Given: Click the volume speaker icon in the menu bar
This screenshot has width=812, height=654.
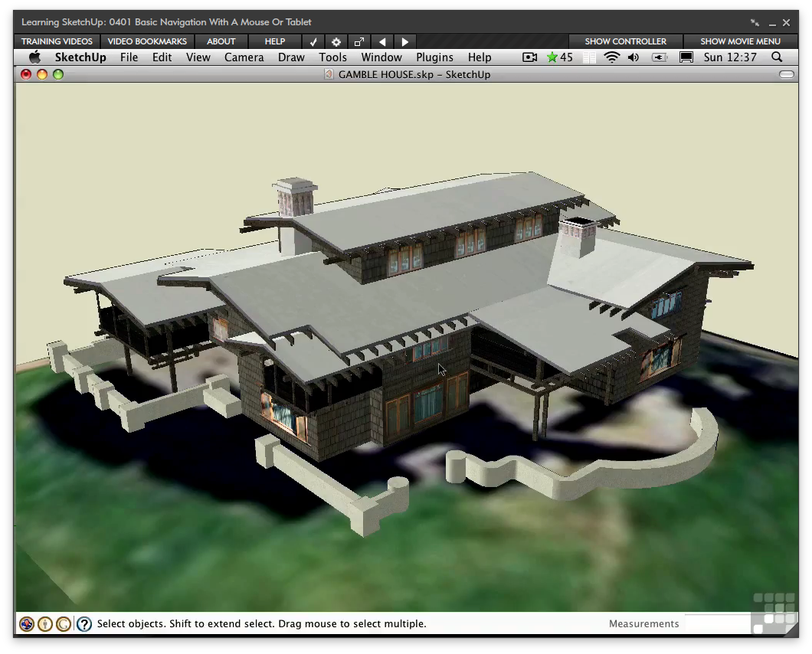Looking at the screenshot, I should pyautogui.click(x=634, y=57).
